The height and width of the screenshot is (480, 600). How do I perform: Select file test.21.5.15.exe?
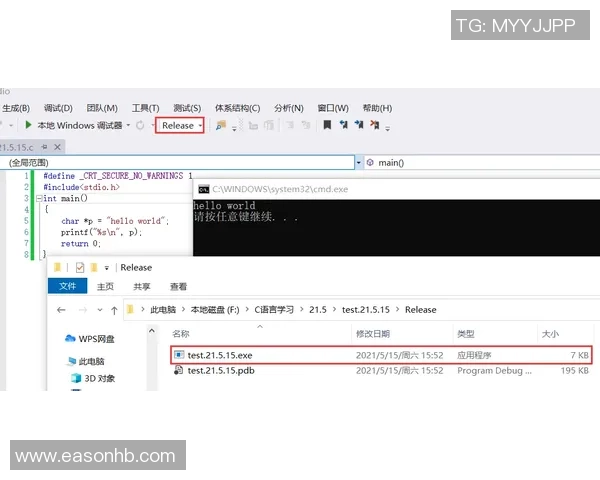(381, 355)
